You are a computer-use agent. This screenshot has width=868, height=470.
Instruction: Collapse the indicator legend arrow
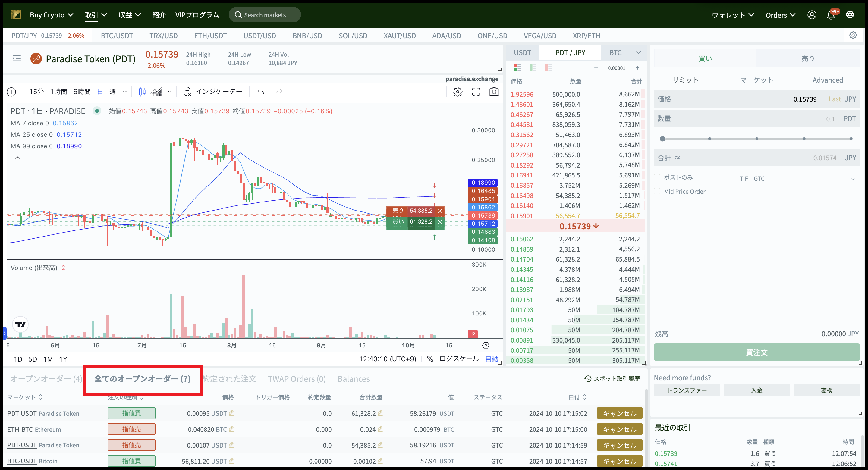pos(17,158)
